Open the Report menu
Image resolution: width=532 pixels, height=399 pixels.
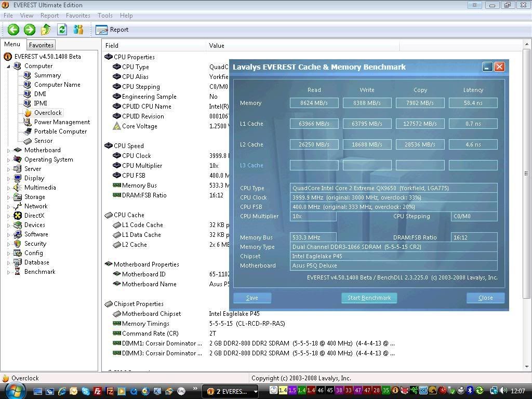[x=49, y=16]
